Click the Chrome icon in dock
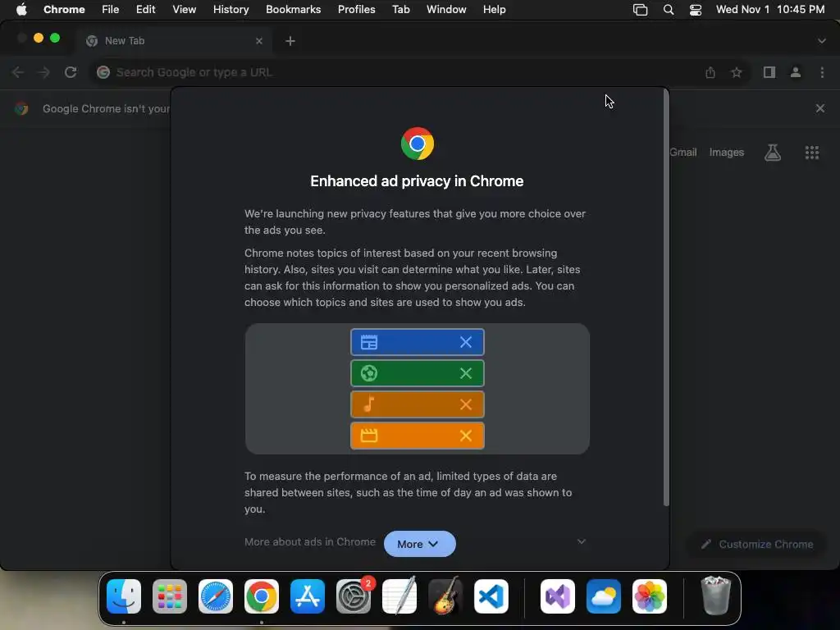Viewport: 840px width, 630px height. tap(262, 596)
